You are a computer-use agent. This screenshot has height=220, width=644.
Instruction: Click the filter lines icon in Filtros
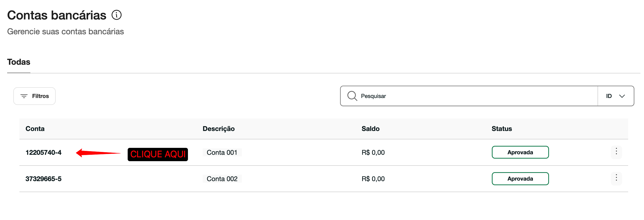point(24,96)
